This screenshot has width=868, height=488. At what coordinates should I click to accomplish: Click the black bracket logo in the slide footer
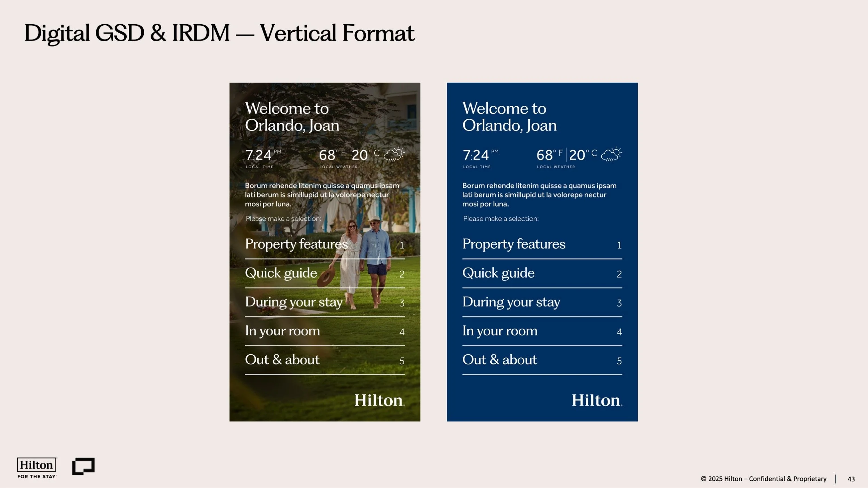(x=83, y=466)
